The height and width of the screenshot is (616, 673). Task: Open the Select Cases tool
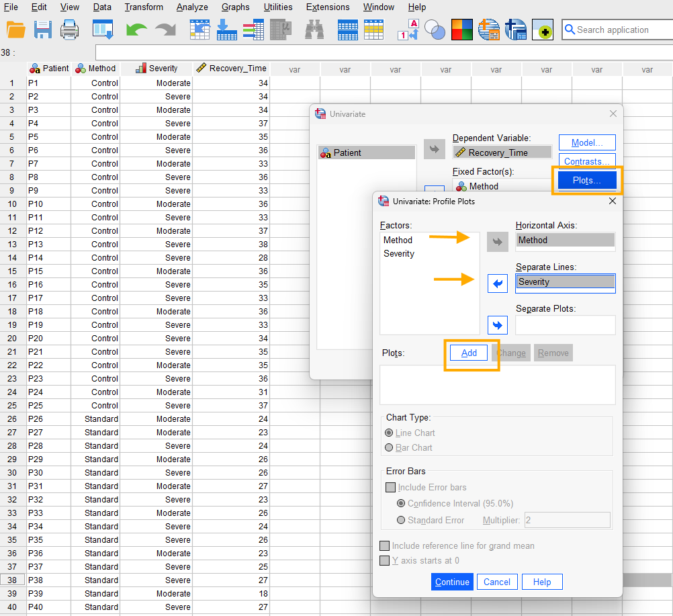[435, 30]
